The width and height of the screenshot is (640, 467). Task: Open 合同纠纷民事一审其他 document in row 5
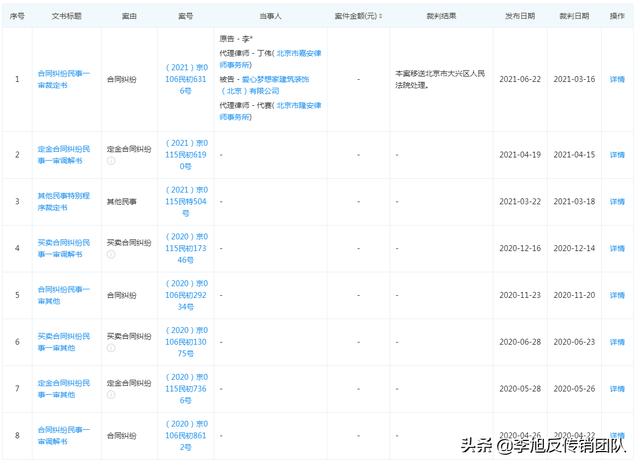point(64,295)
